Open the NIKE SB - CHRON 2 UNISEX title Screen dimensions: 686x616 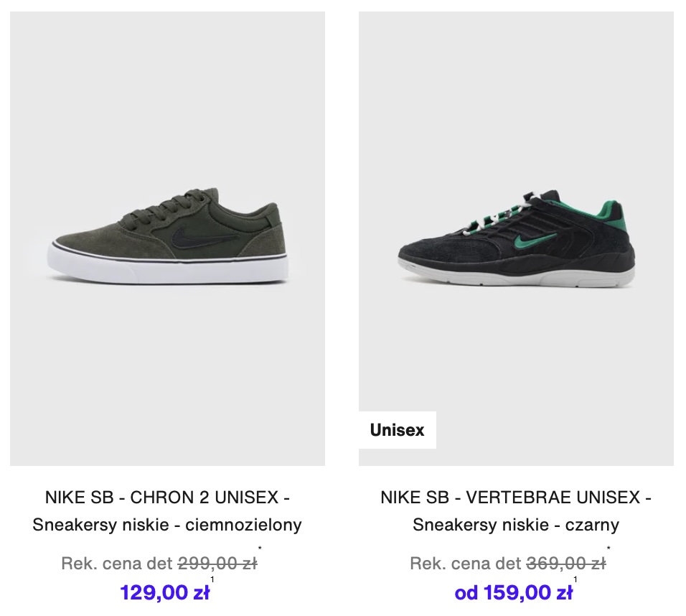click(x=168, y=498)
